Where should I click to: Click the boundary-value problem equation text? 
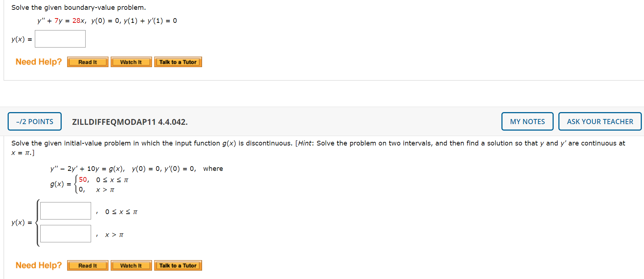click(x=107, y=20)
